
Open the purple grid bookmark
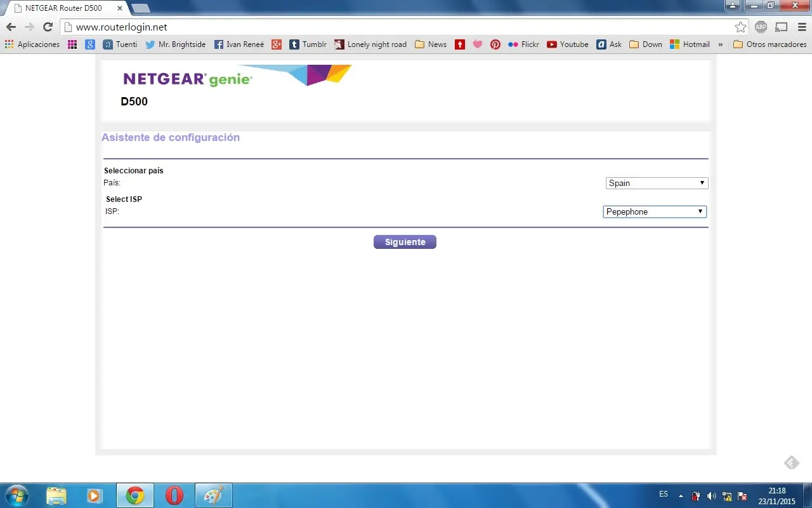[x=72, y=44]
